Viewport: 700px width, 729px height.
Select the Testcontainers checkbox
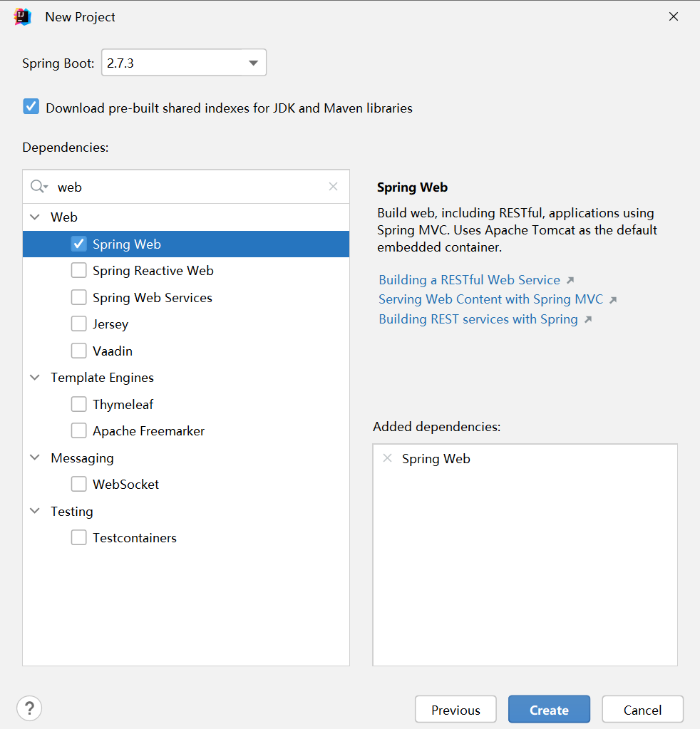[78, 537]
